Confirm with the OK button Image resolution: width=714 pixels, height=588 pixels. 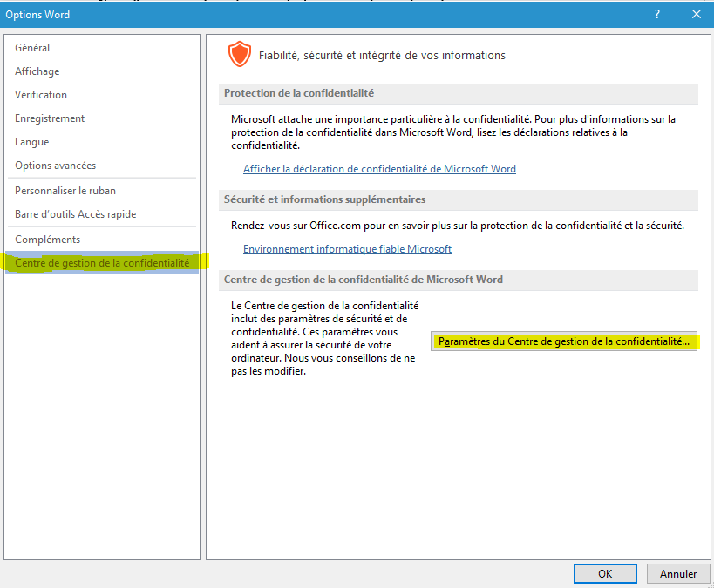[x=604, y=574]
